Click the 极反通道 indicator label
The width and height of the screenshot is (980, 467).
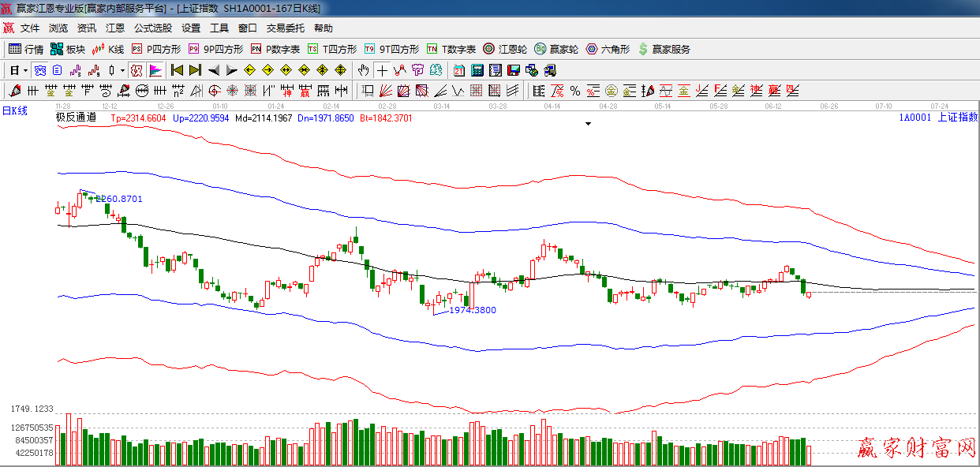(76, 118)
